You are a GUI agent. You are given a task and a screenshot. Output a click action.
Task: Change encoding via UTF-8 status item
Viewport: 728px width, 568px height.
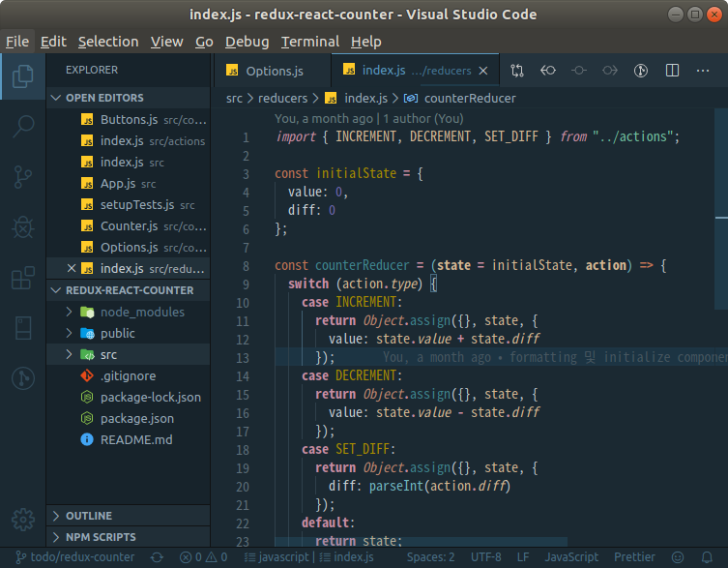485,557
